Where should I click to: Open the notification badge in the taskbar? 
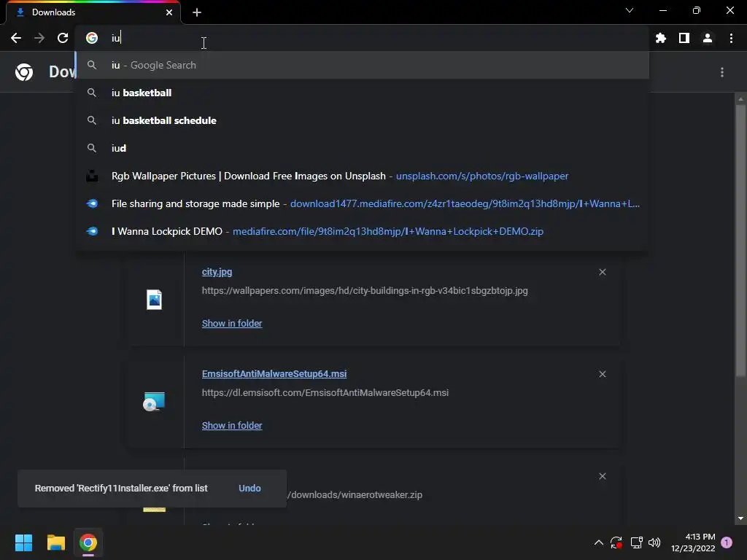(x=727, y=542)
